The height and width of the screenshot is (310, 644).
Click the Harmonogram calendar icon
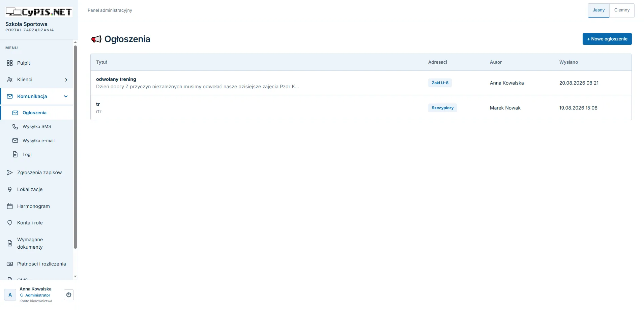pos(10,206)
